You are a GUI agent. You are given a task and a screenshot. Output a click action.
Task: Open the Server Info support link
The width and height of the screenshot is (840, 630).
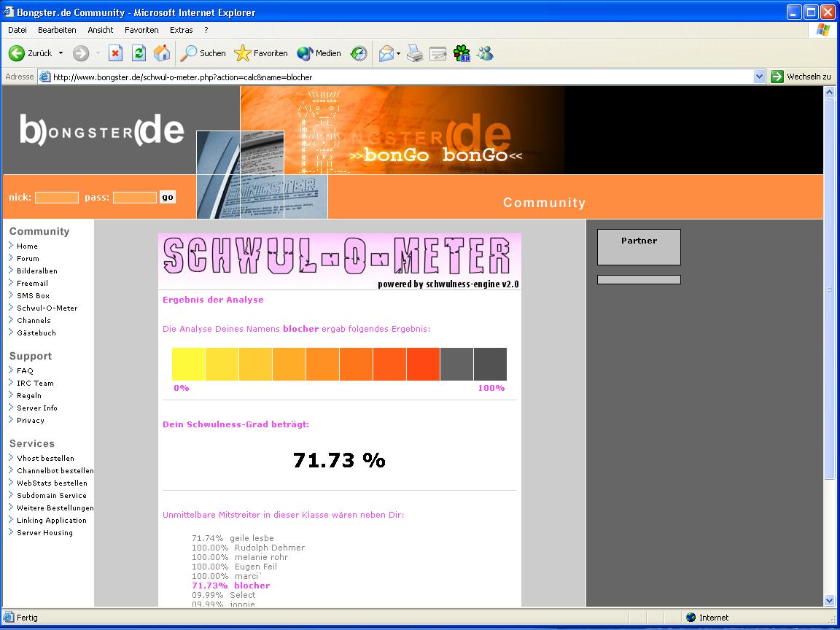[x=36, y=408]
